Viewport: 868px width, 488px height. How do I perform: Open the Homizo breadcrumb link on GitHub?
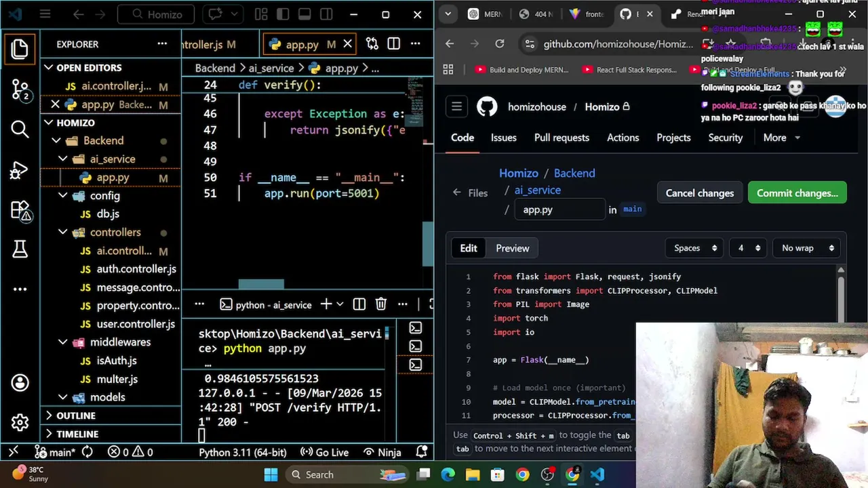coord(519,174)
